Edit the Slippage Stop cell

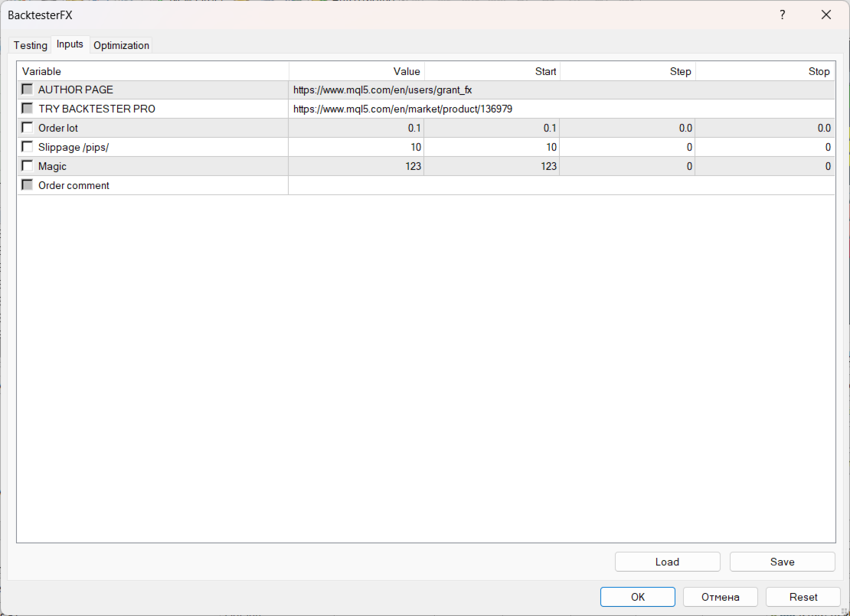(765, 147)
